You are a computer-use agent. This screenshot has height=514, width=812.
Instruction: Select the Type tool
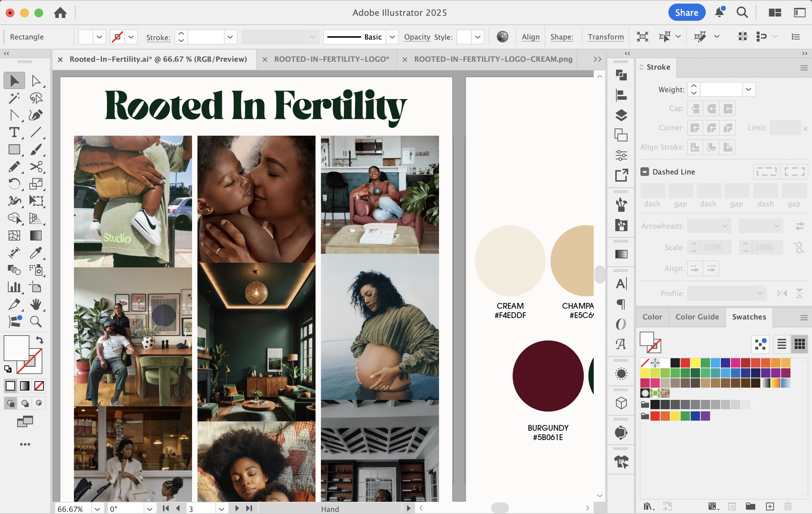click(x=14, y=132)
